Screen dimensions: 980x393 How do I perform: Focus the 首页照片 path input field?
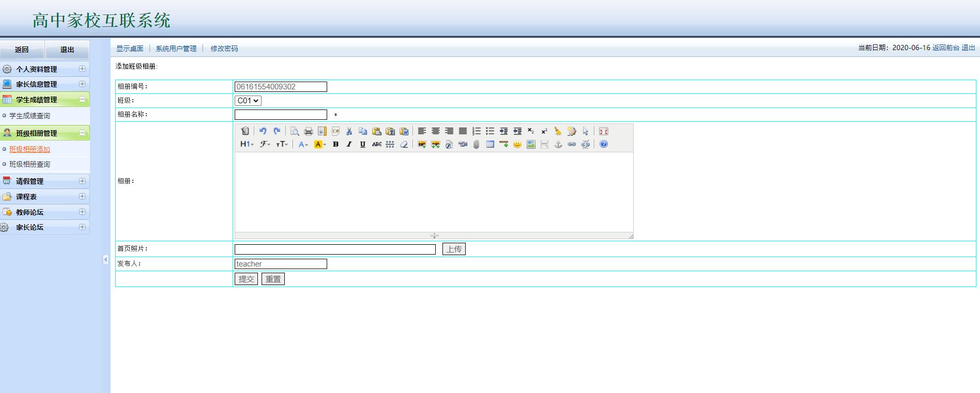coord(335,249)
